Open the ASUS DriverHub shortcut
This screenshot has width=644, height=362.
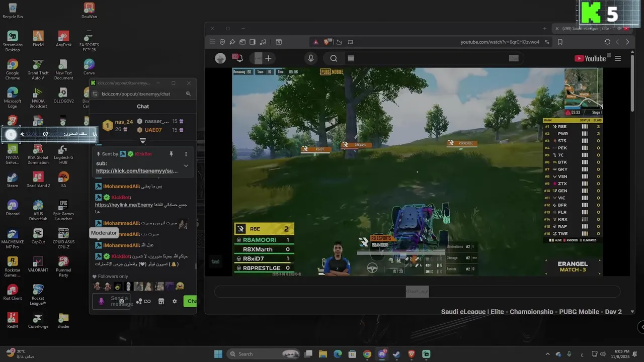pos(38,210)
